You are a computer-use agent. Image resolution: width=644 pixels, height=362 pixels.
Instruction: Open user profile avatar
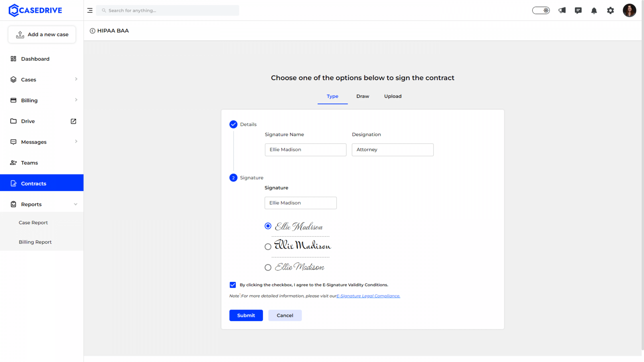click(x=629, y=11)
